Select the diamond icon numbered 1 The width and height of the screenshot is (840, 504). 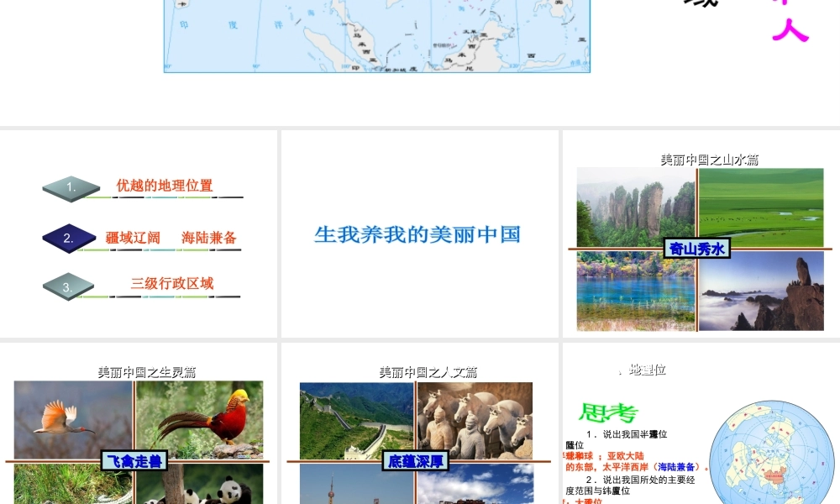[71, 188]
